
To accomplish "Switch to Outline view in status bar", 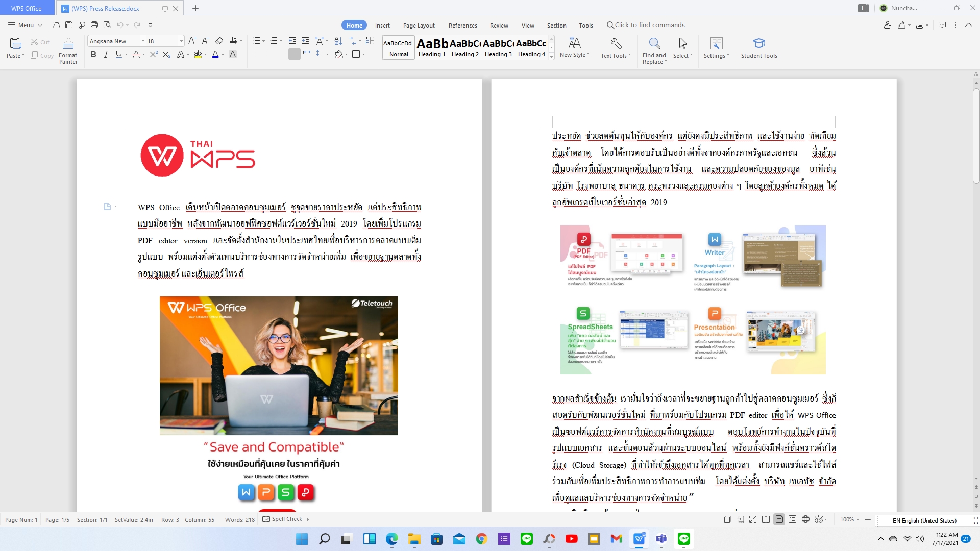I will [x=792, y=519].
